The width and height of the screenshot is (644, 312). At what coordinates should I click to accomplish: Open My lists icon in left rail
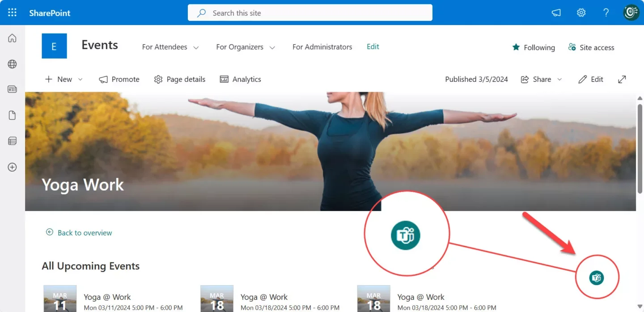click(12, 141)
